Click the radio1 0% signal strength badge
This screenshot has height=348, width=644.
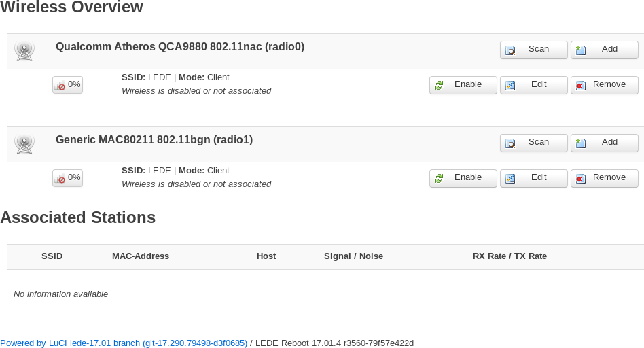[67, 178]
